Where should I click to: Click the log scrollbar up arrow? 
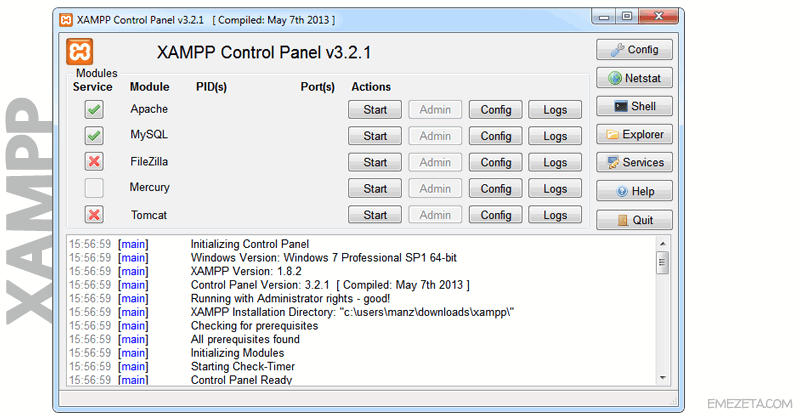pyautogui.click(x=663, y=244)
